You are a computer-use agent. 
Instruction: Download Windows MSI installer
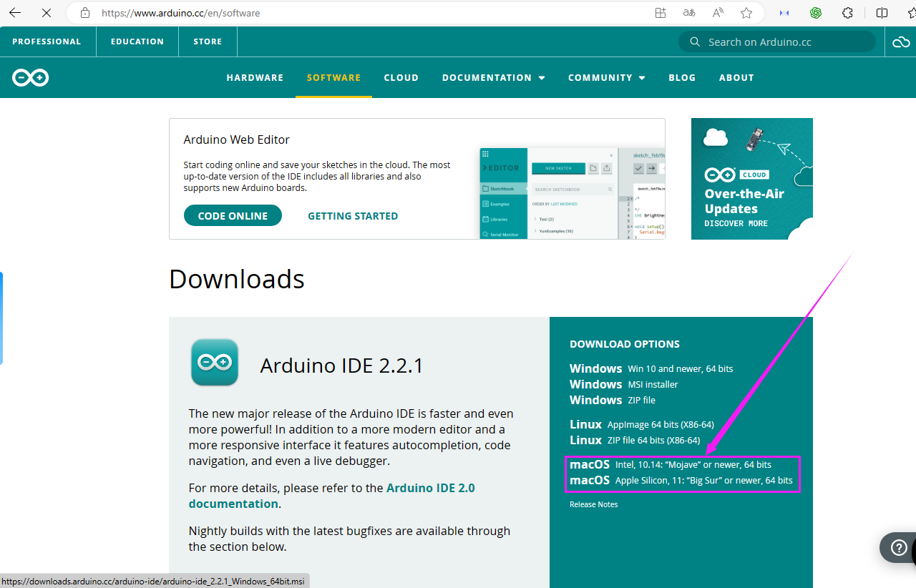point(623,384)
